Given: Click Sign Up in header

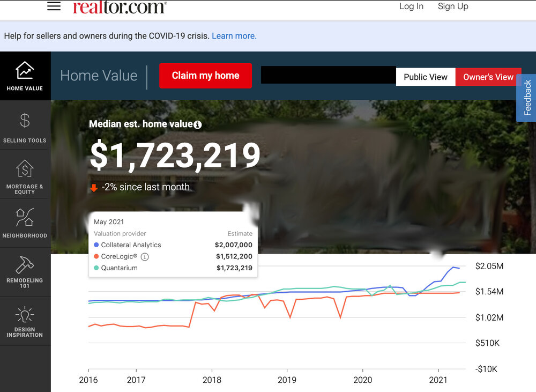Looking at the screenshot, I should 453,6.
